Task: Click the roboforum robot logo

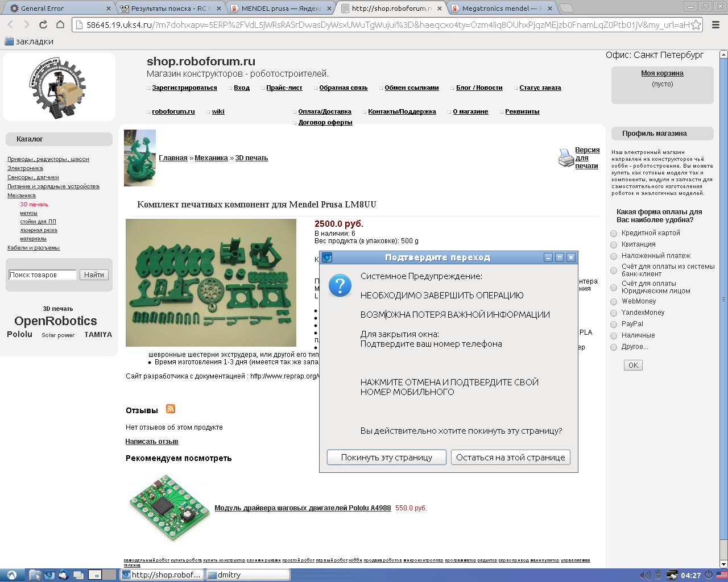Action: [59, 87]
